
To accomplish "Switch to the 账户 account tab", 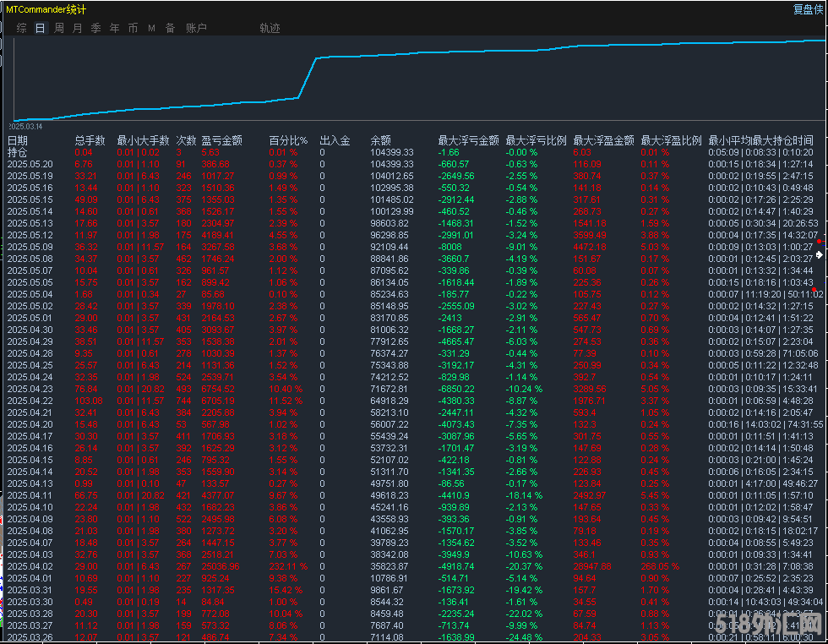I will [196, 28].
